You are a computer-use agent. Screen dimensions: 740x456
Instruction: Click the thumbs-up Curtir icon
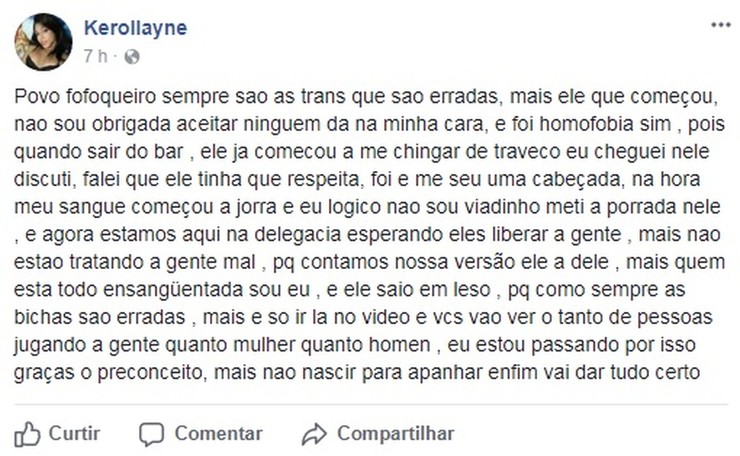tap(28, 434)
